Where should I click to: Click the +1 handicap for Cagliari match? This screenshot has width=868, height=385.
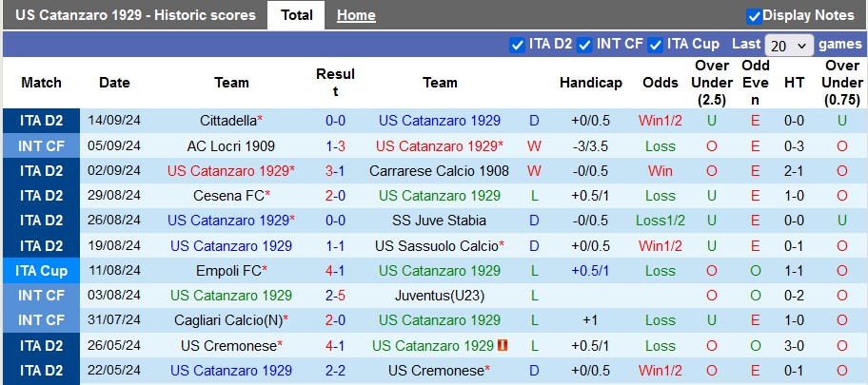pyautogui.click(x=591, y=320)
